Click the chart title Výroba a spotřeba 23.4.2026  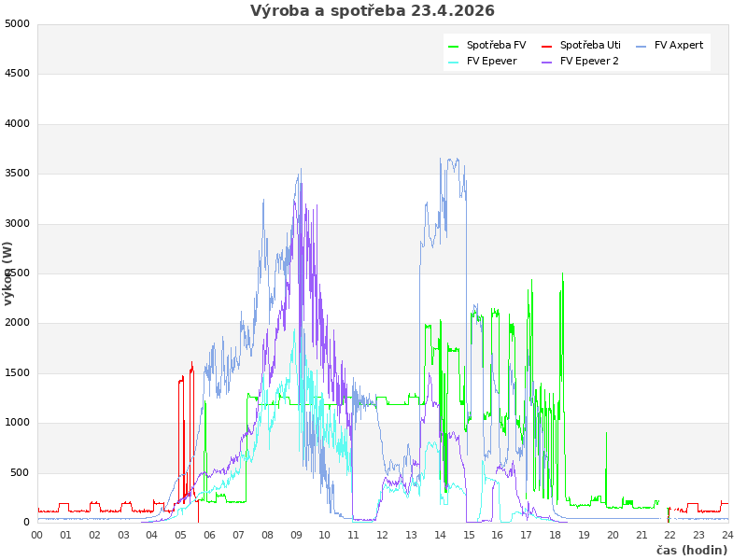point(373,11)
